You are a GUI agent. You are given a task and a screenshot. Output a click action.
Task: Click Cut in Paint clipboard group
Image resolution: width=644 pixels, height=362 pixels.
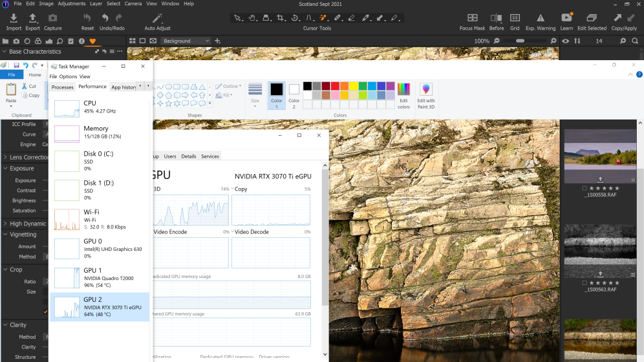pyautogui.click(x=29, y=86)
